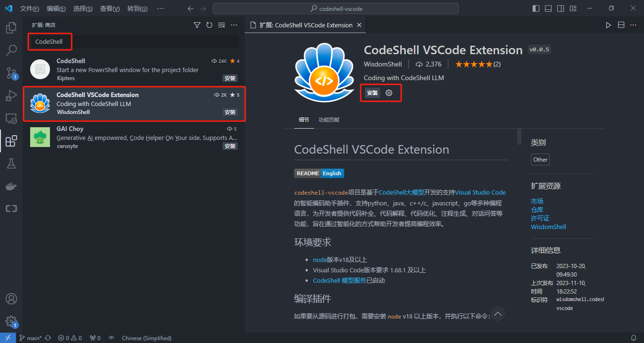Open the node link under 环境要求
Image resolution: width=644 pixels, height=343 pixels.
click(320, 260)
